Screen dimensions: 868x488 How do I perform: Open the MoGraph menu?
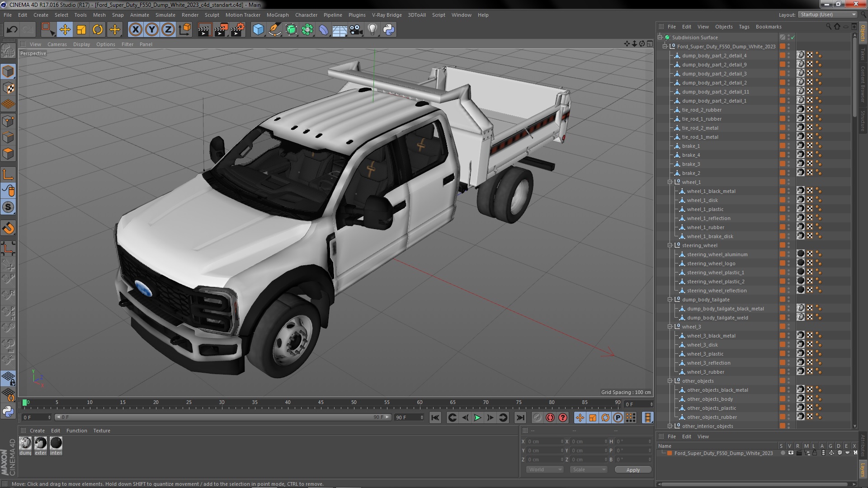click(278, 15)
